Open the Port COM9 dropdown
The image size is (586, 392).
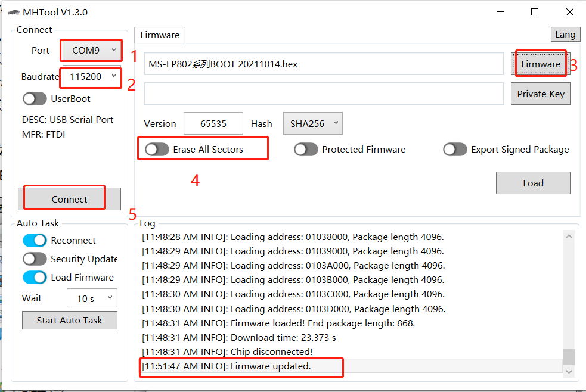coord(92,51)
